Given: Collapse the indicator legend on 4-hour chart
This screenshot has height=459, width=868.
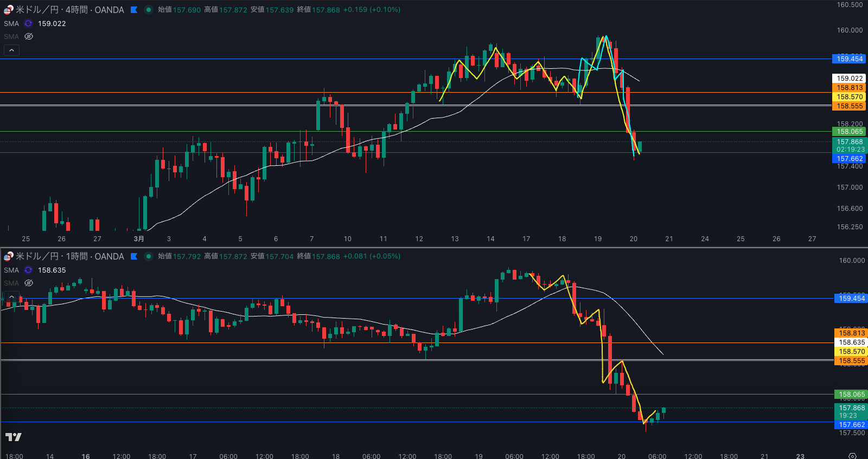Looking at the screenshot, I should click(x=11, y=50).
